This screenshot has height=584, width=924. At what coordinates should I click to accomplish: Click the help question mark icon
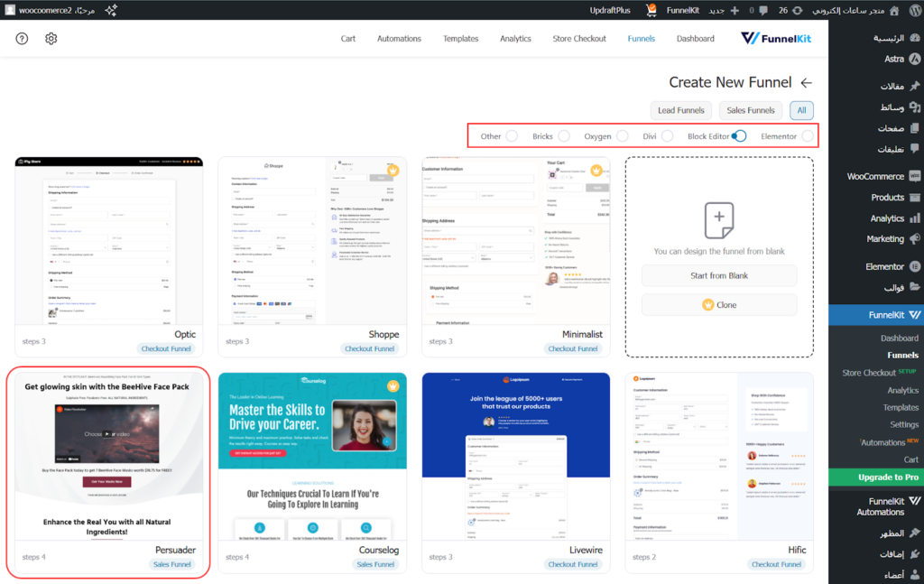(x=23, y=39)
